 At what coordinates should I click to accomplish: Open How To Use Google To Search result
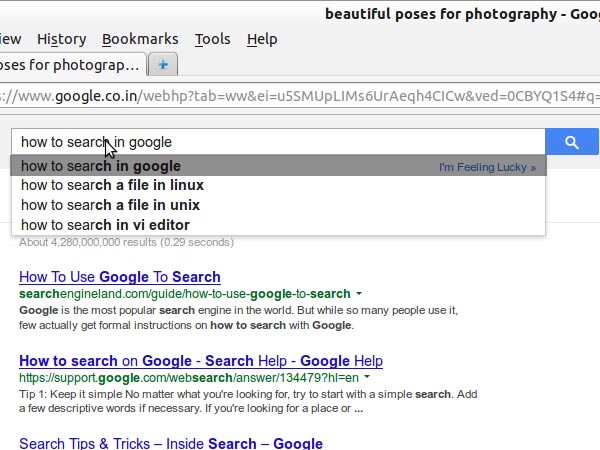click(120, 277)
